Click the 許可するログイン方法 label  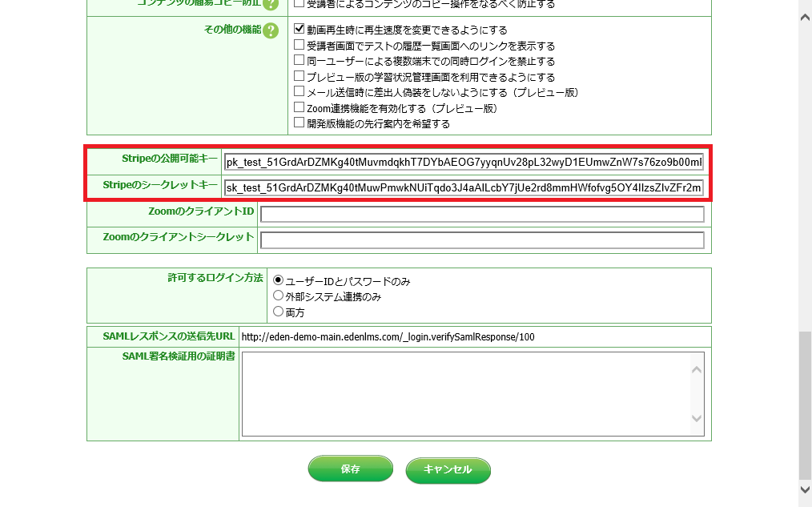[x=215, y=278]
